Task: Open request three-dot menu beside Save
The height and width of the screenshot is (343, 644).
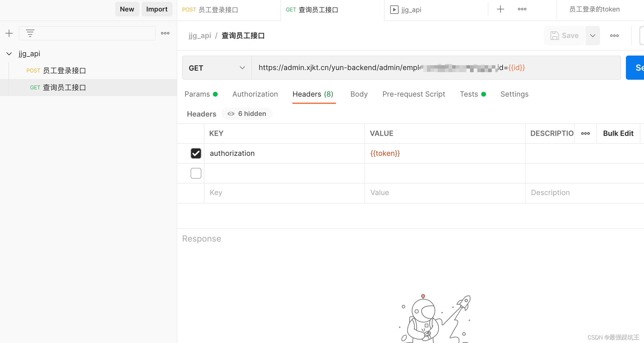Action: click(614, 36)
